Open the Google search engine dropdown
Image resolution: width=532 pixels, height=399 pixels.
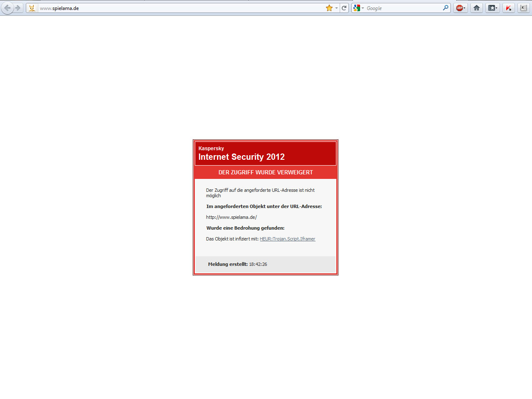coord(358,8)
